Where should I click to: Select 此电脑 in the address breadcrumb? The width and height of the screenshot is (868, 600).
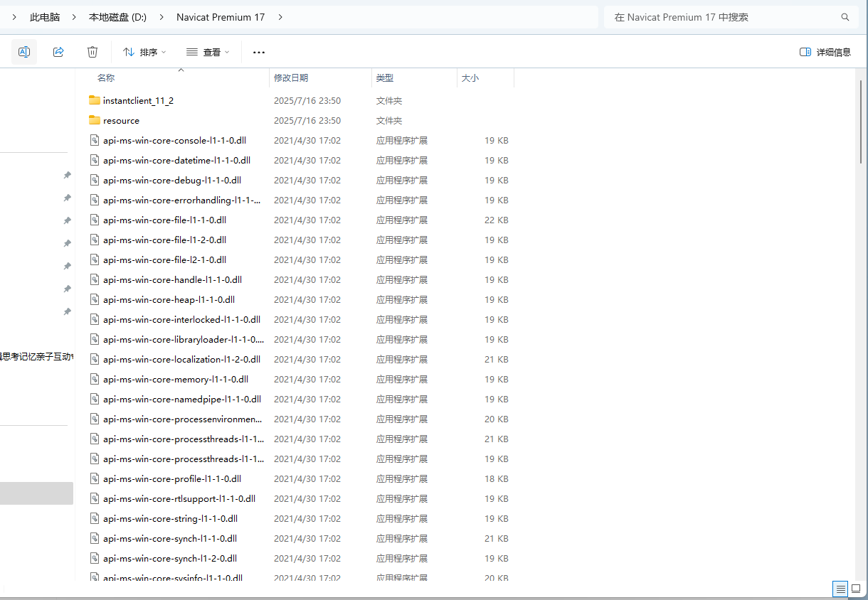point(45,17)
